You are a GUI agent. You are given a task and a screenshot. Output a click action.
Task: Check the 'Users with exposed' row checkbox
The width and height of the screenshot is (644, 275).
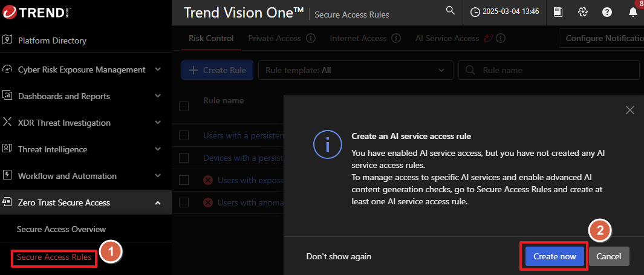[x=184, y=180]
